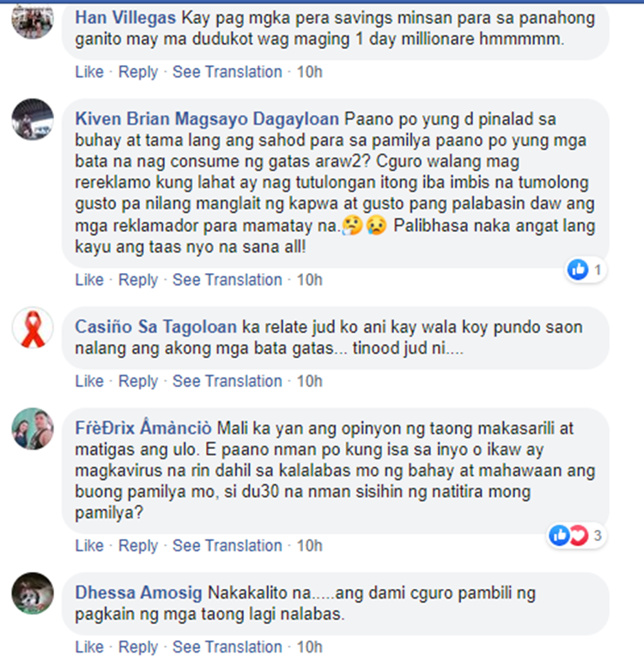This screenshot has height=662, width=644.
Task: Open Dhessa Amosig profile avatar
Action: [x=33, y=593]
